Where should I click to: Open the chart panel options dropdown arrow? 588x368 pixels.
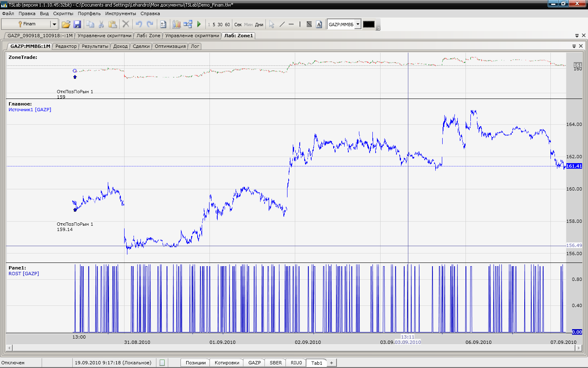click(574, 46)
